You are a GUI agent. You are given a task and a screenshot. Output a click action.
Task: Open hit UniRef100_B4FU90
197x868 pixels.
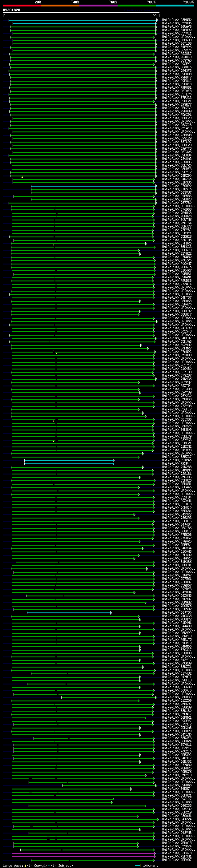177,30
